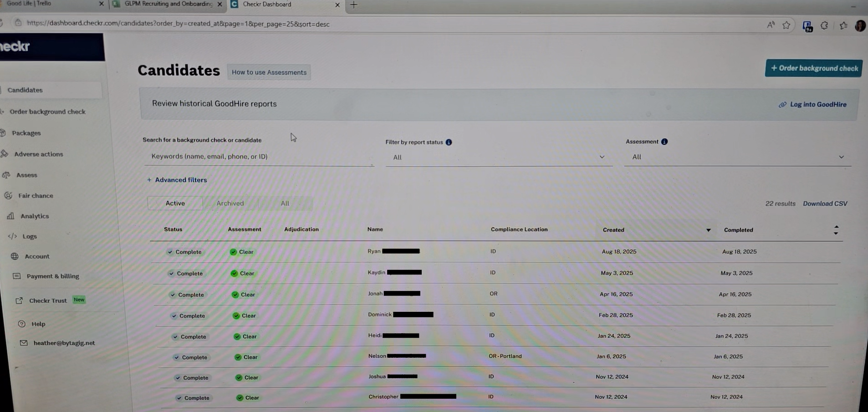This screenshot has width=868, height=412.
Task: Click browser Read aloud icon
Action: pos(771,25)
